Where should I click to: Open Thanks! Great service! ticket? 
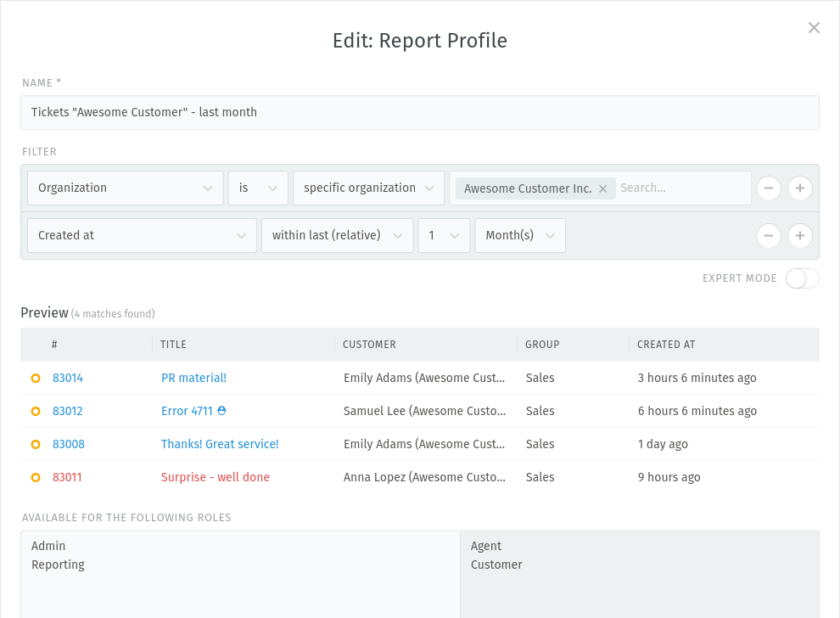(x=220, y=444)
